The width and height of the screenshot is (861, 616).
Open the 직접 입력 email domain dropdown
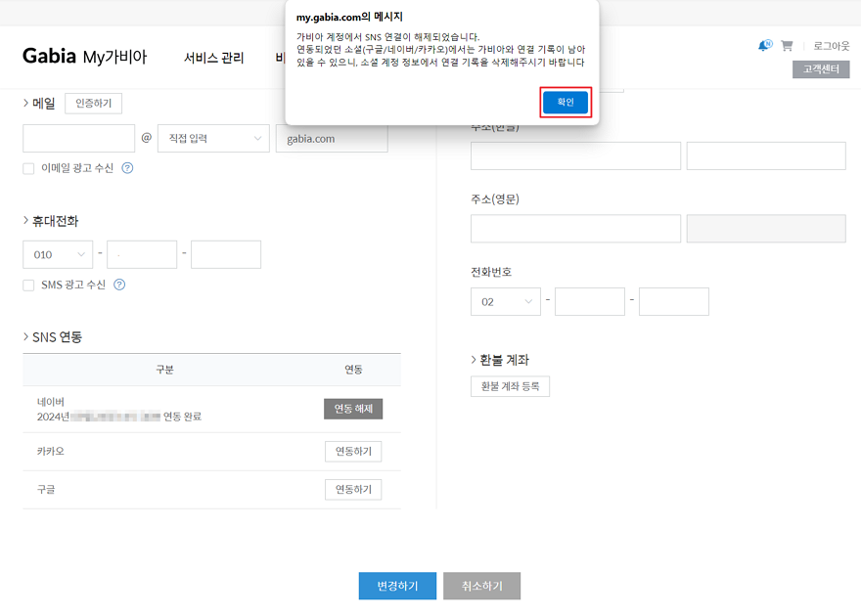tap(213, 138)
